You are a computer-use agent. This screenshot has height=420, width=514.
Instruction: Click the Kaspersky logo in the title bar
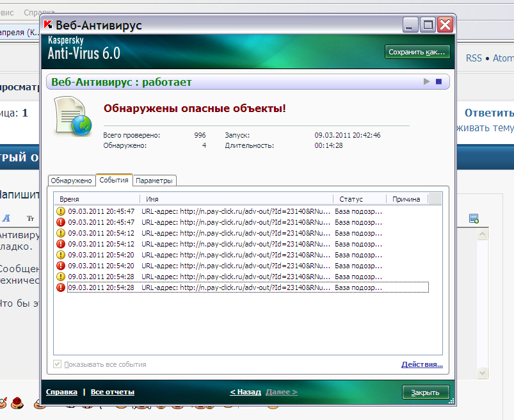pos(48,25)
